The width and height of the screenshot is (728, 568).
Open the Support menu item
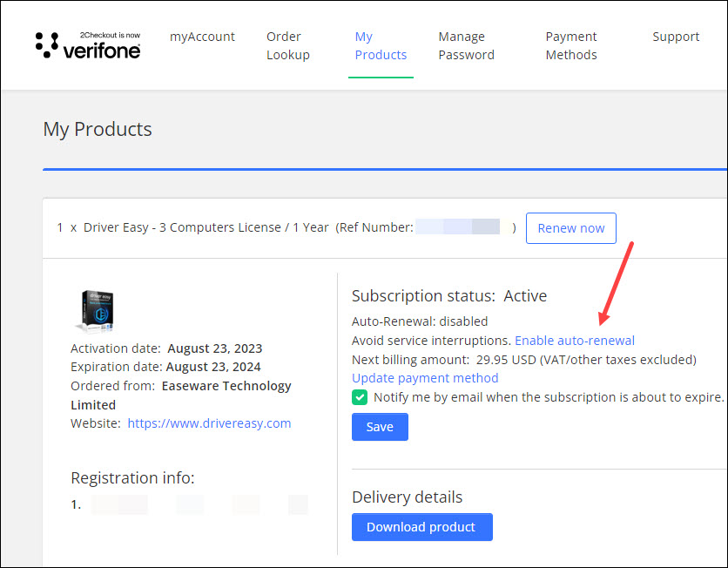click(x=676, y=37)
